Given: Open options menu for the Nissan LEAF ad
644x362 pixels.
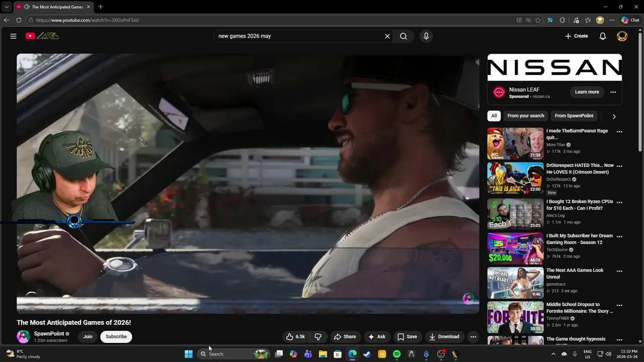Looking at the screenshot, I should (613, 92).
